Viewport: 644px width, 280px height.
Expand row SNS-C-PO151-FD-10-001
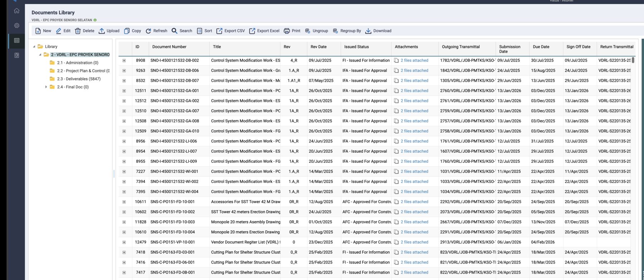pos(124,202)
